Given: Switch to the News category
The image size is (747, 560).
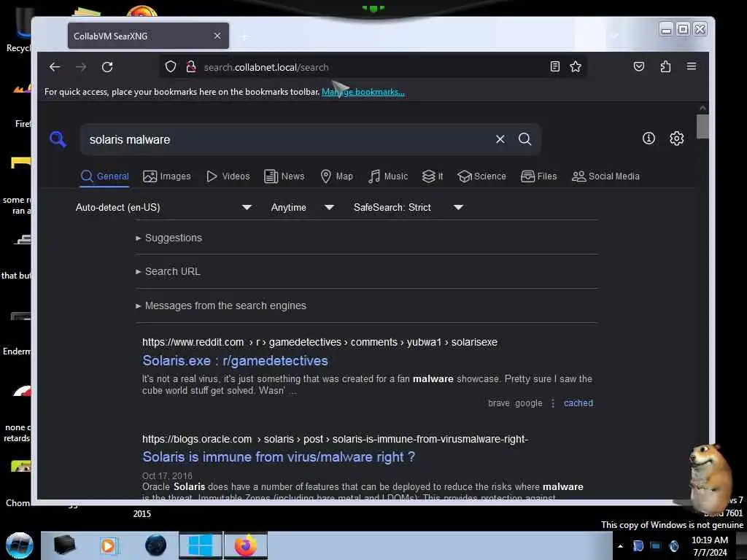Looking at the screenshot, I should pos(284,176).
